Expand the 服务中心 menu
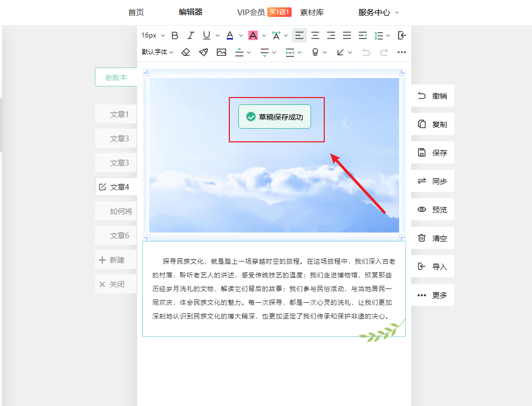This screenshot has width=532, height=406. [378, 13]
